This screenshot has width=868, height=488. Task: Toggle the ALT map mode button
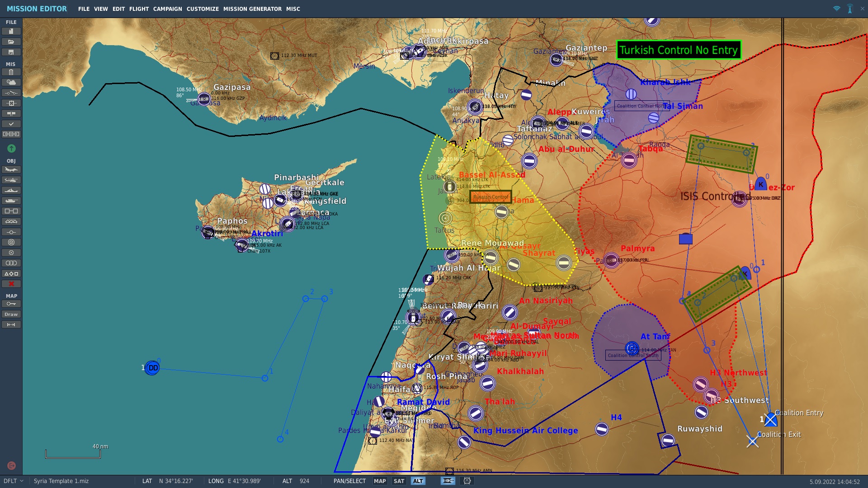(x=418, y=481)
